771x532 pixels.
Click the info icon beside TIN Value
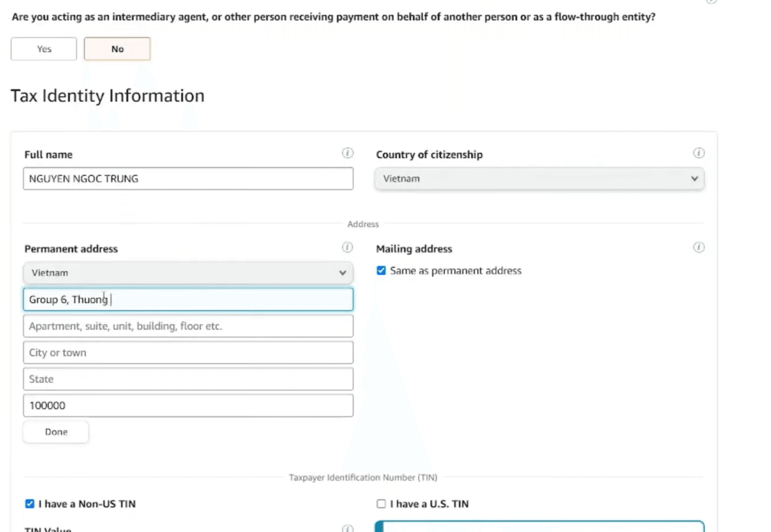point(347,528)
